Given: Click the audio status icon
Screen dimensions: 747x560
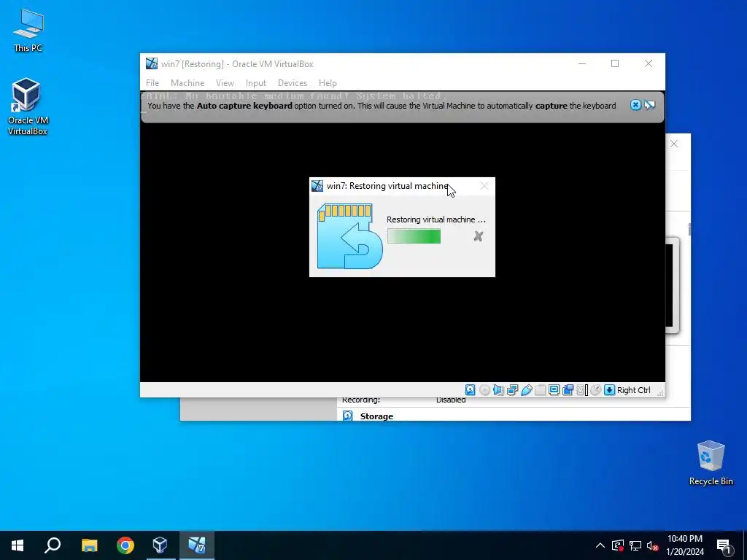Looking at the screenshot, I should coord(498,390).
